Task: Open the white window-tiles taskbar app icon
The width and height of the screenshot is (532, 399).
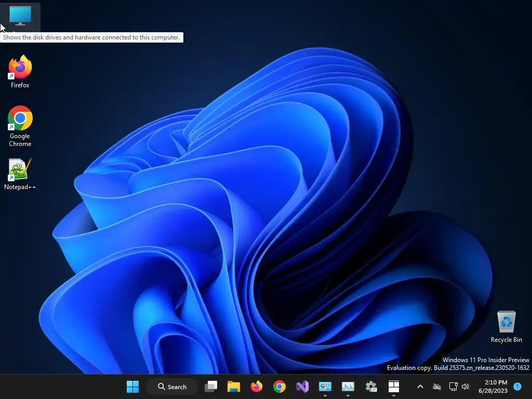Action: (394, 387)
